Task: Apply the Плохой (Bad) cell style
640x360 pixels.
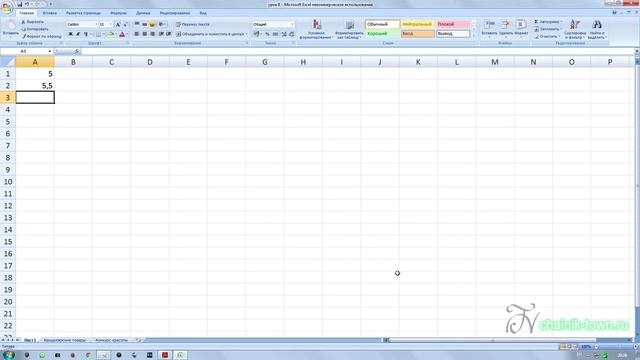Action: tap(453, 24)
